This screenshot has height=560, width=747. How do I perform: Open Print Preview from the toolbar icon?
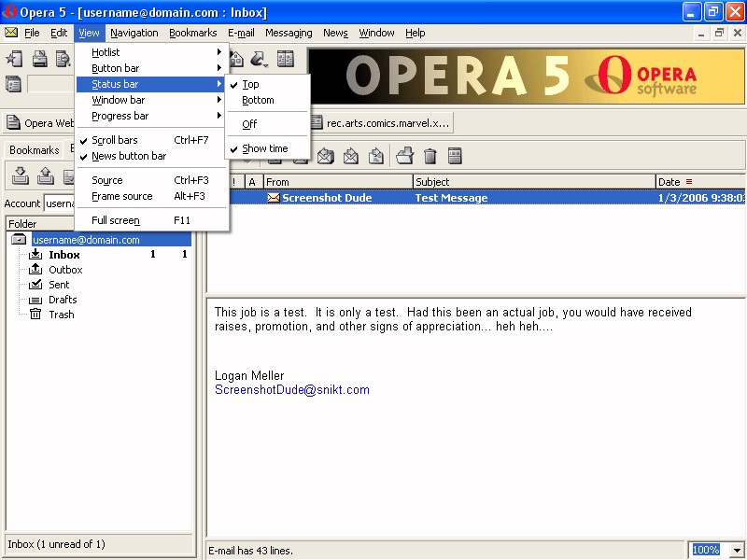[63, 59]
